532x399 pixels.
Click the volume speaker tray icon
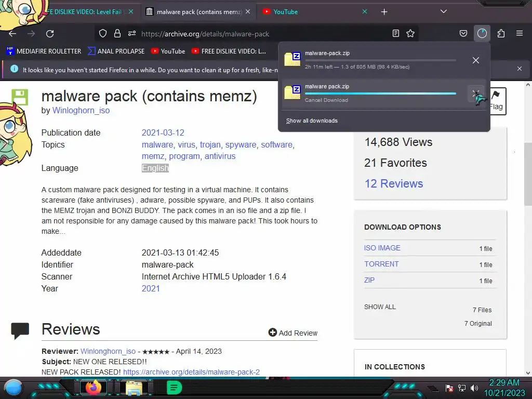point(474,388)
